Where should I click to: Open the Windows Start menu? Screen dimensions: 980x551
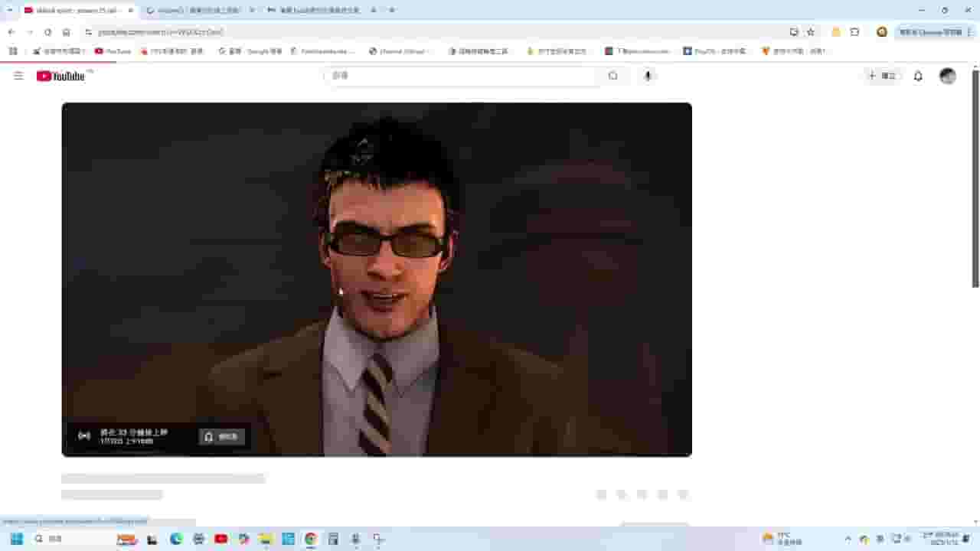[x=17, y=539]
